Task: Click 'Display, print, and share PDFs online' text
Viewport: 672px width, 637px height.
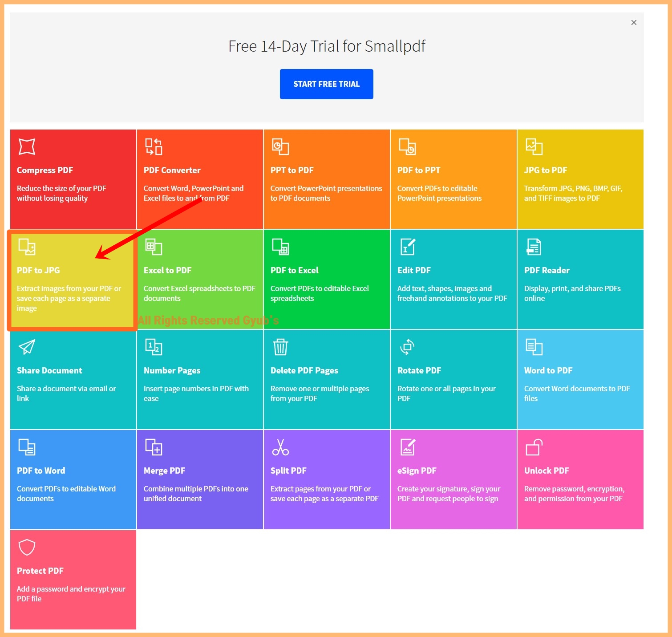Action: pos(572,293)
